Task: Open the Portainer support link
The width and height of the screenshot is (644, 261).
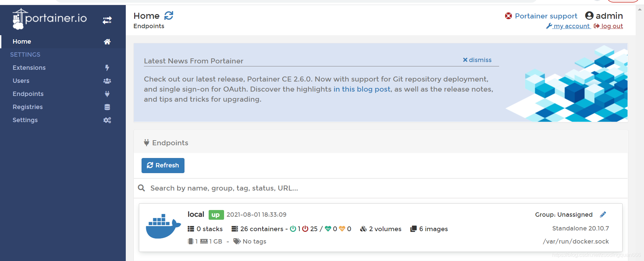Action: click(x=546, y=16)
